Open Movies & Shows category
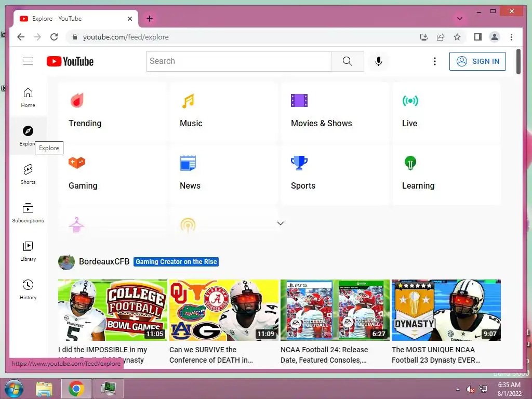Screen dimensions: 532x399 pos(335,112)
